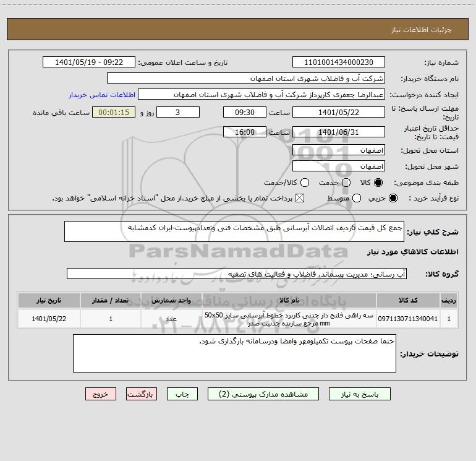Click the validity time field 16:00

(244, 132)
